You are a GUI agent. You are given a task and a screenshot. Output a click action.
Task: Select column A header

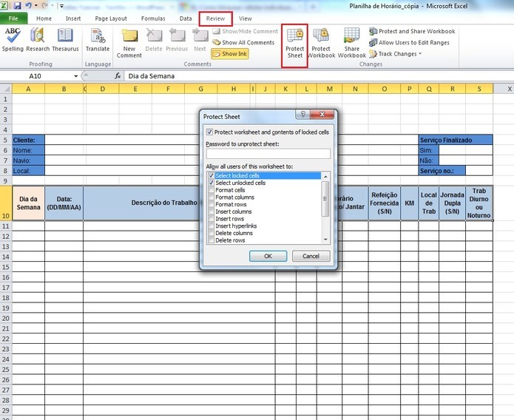(x=29, y=89)
